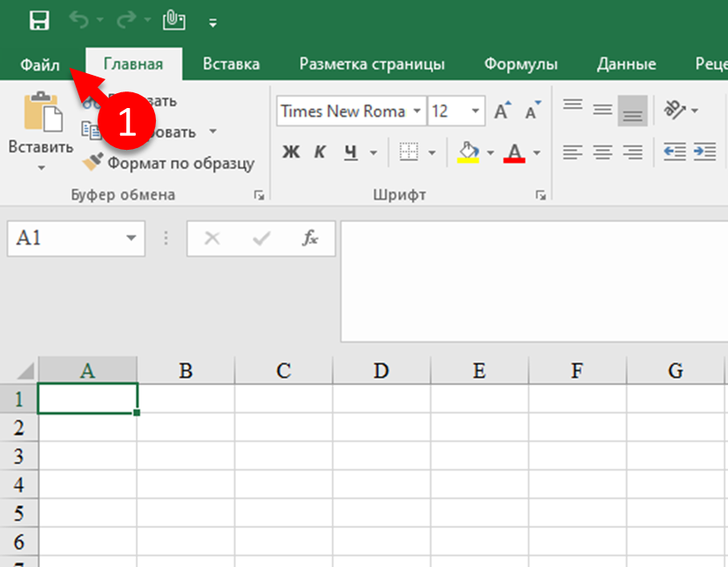Select column A header
Screen dimensions: 728x567
[88, 370]
